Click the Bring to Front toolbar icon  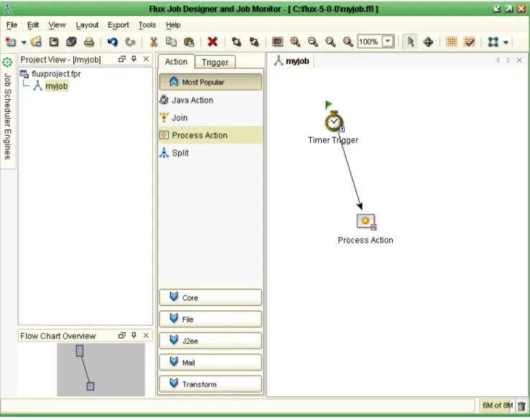[x=236, y=42]
